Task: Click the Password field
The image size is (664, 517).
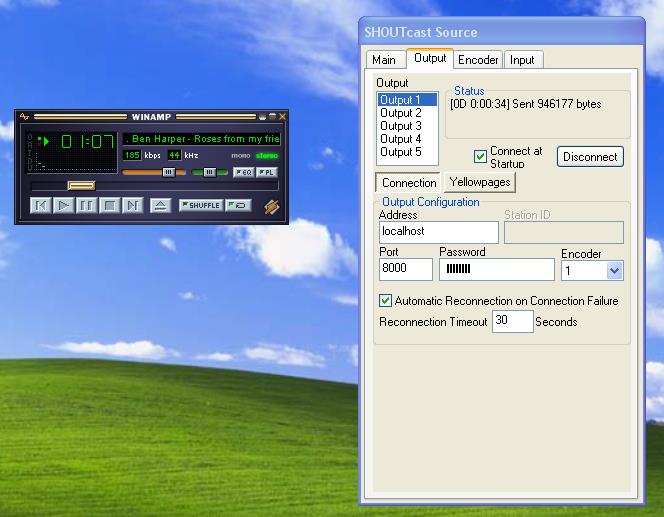Action: point(497,269)
